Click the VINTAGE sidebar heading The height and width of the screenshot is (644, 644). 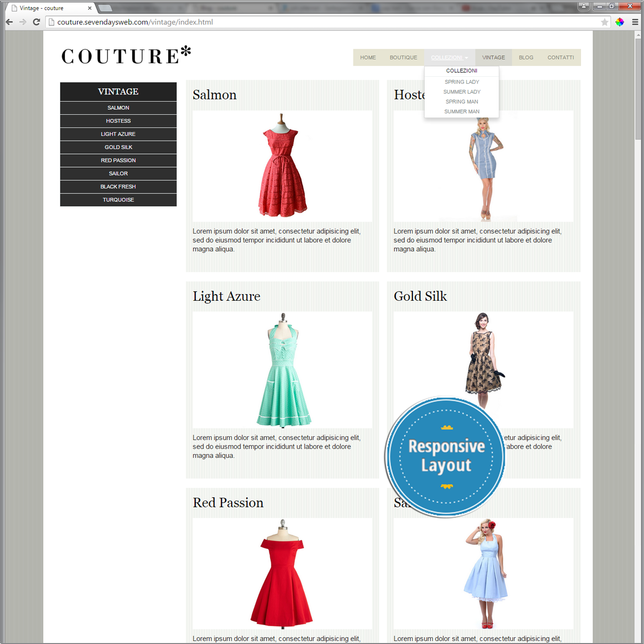pos(118,91)
